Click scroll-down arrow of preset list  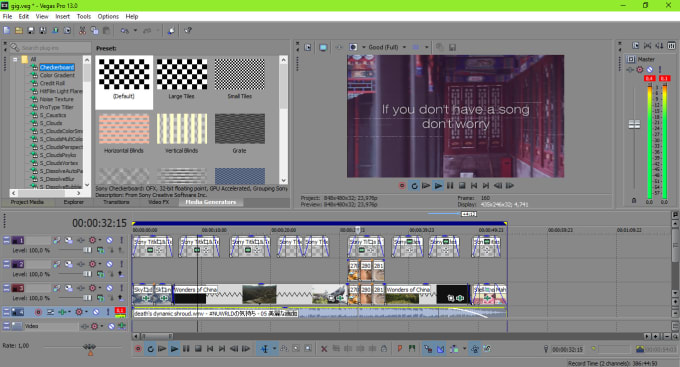[284, 180]
